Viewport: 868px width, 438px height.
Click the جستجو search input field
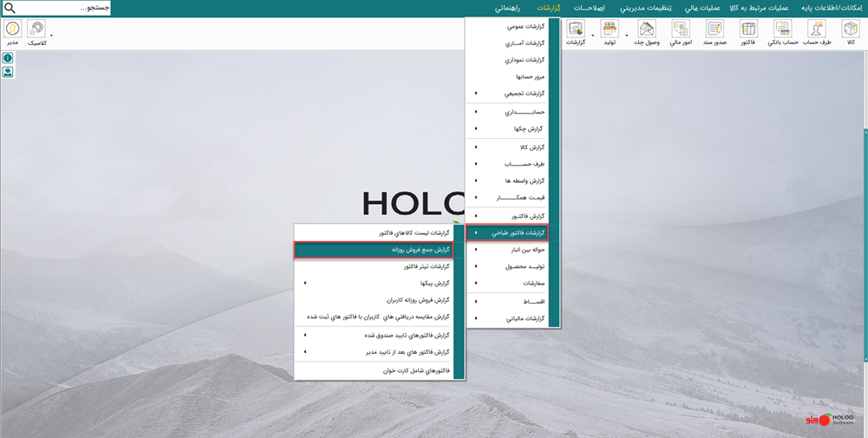[64, 9]
